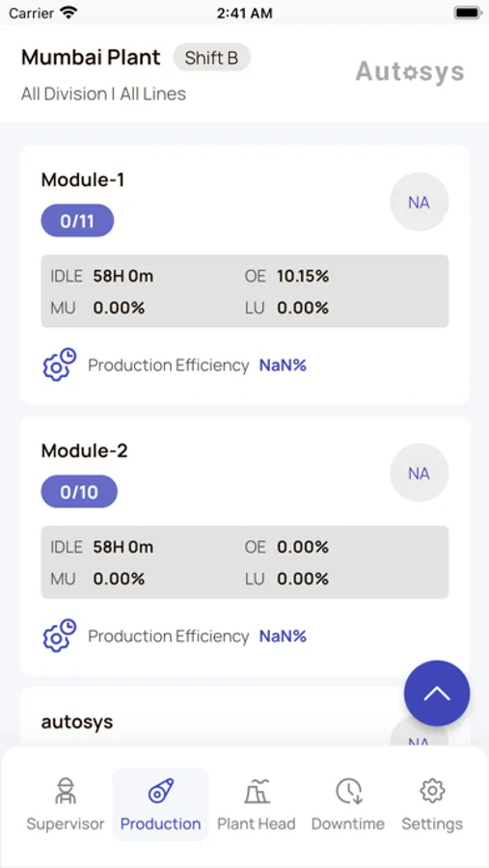Open the All Division | All Lines filter

(x=103, y=95)
